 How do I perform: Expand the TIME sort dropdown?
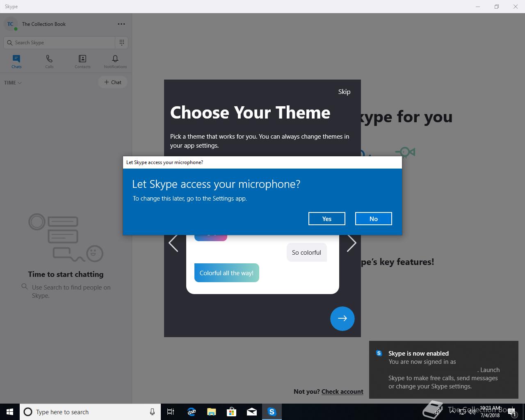(x=13, y=82)
